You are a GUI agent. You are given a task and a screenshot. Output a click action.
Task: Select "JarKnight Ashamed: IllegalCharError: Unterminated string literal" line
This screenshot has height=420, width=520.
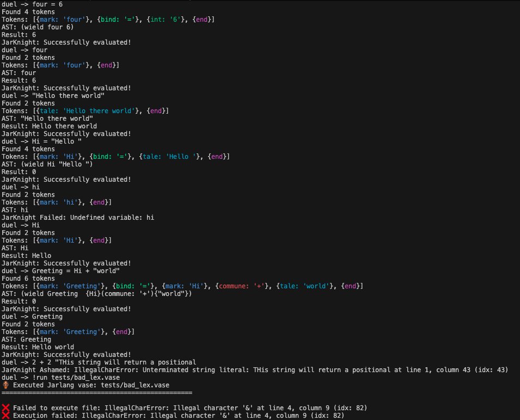(255, 370)
